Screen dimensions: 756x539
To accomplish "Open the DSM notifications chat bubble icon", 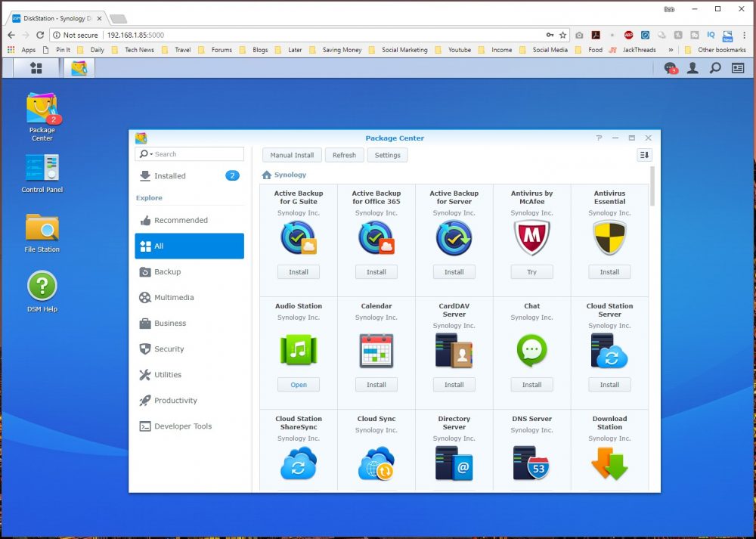I will pyautogui.click(x=670, y=68).
